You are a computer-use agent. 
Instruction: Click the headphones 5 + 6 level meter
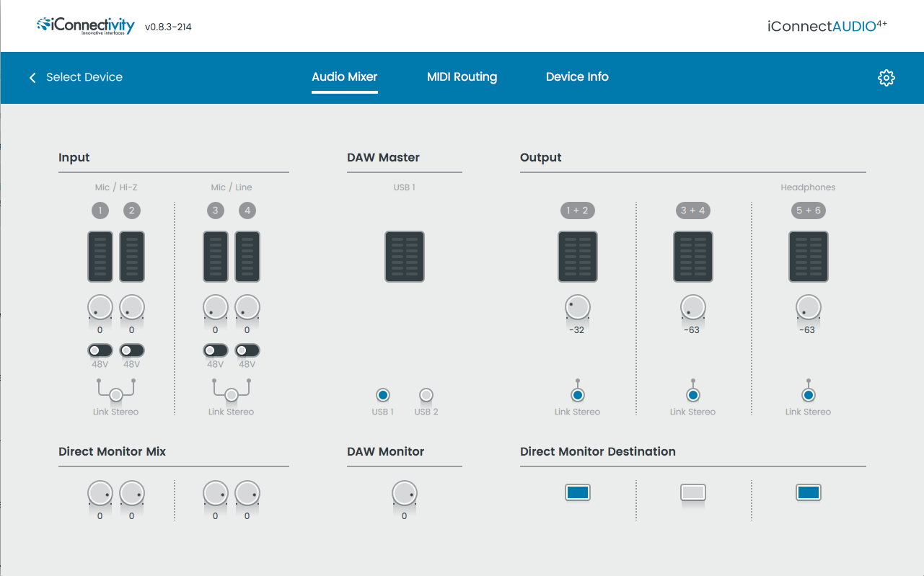[x=808, y=257]
